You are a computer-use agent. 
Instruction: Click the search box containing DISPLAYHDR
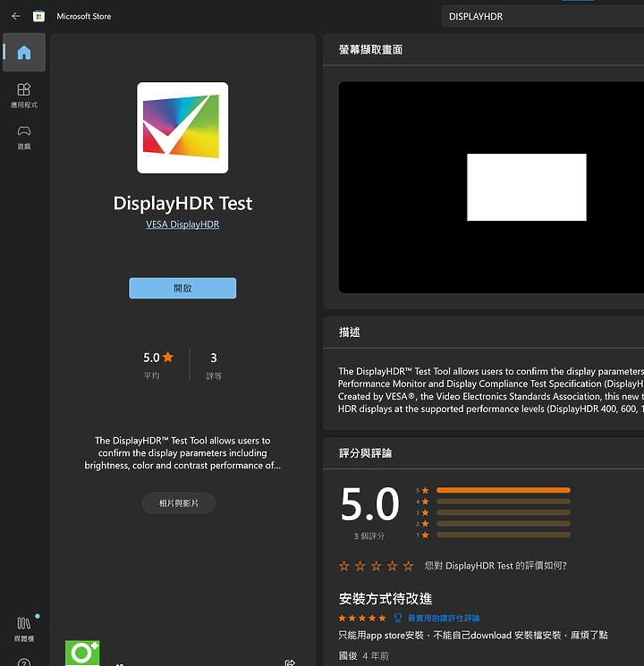(x=543, y=16)
